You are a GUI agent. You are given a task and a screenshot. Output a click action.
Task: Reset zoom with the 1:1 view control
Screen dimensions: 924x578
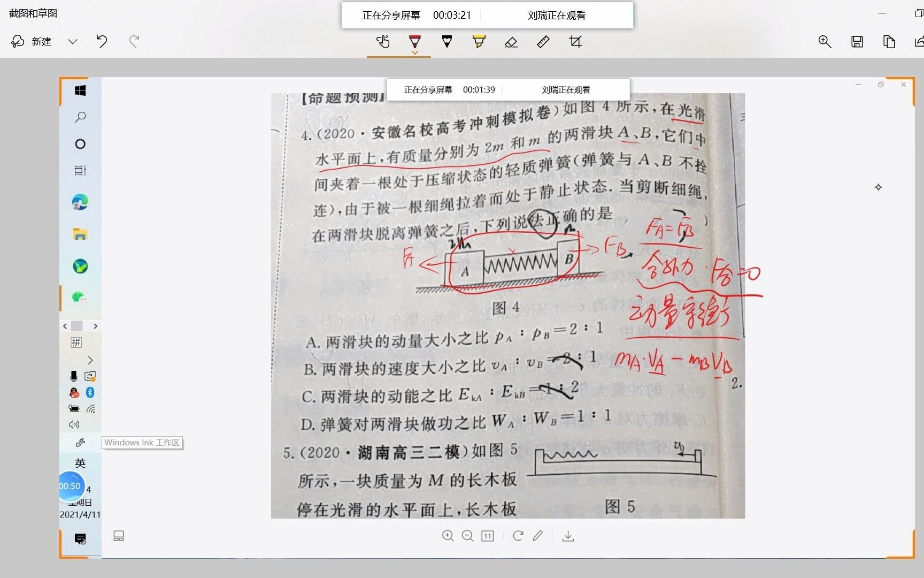click(x=487, y=536)
